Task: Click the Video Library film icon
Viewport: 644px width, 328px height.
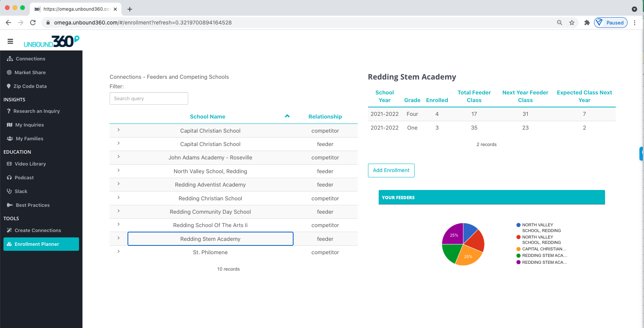Action: [9, 164]
